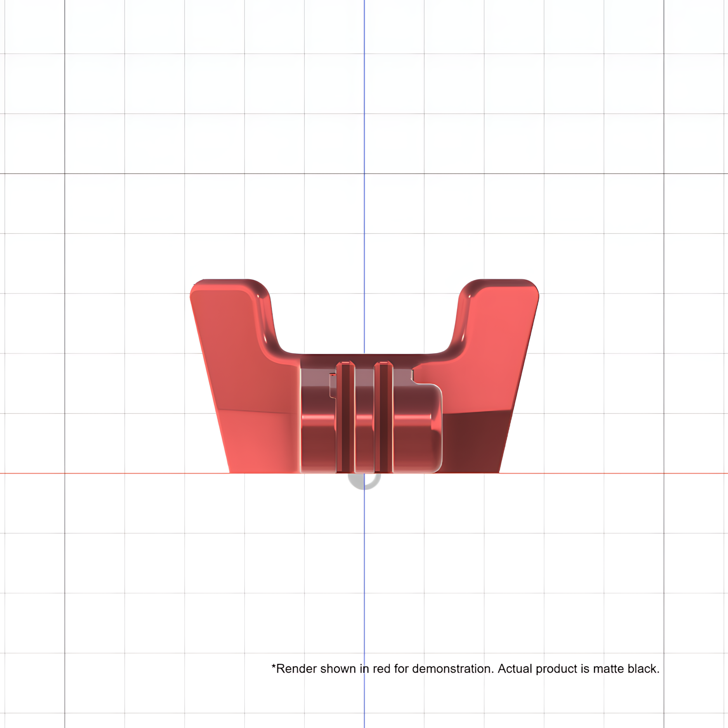
Task: Select the left vertical rib on the model
Action: pyautogui.click(x=345, y=417)
